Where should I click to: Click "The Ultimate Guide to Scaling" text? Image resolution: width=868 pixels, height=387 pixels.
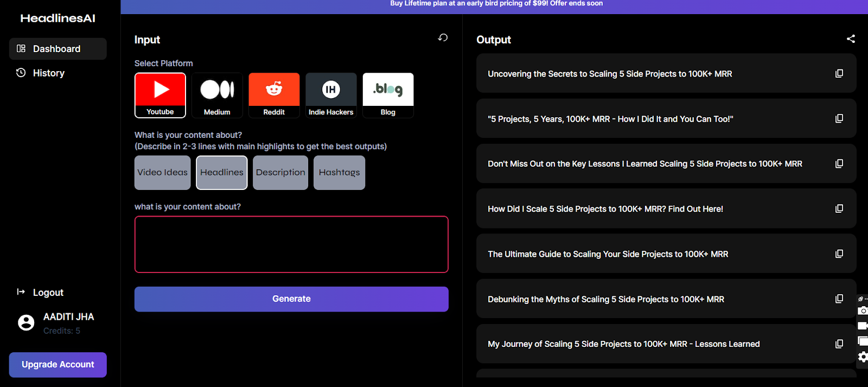(608, 254)
